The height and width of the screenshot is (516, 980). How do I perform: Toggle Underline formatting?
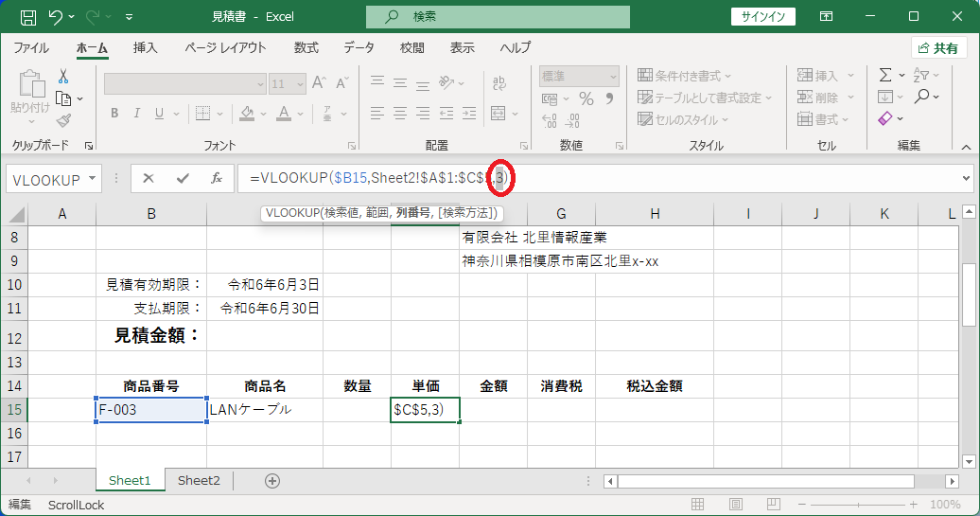pos(159,114)
